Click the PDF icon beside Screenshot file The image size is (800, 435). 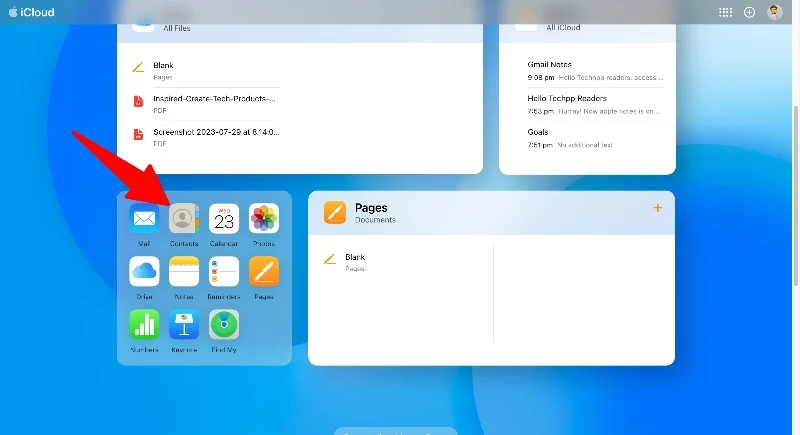[138, 134]
